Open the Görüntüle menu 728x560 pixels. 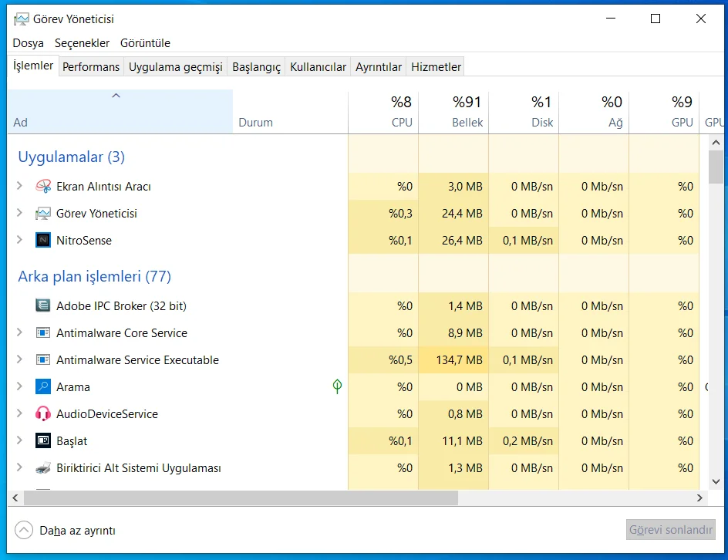145,42
